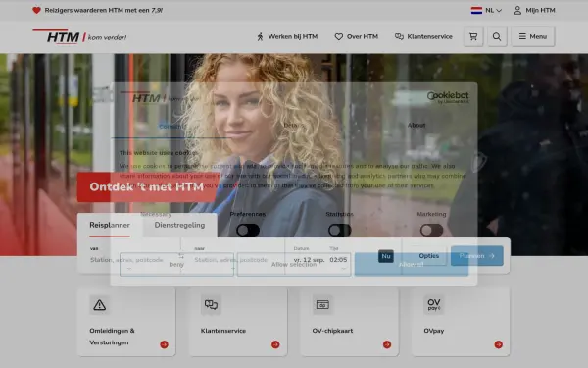Click the HTM kom verder logo
Screen dimensions: 588x368
click(79, 36)
